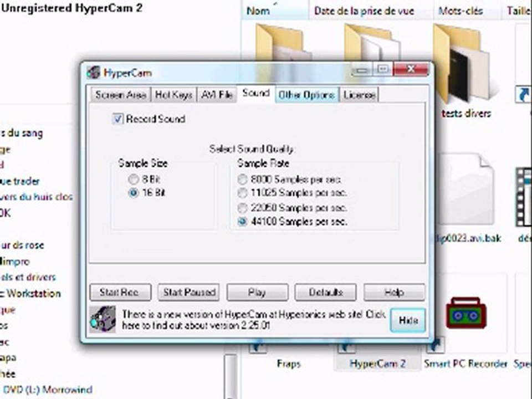Hide the new version notice
Image resolution: width=532 pixels, height=399 pixels.
point(408,320)
